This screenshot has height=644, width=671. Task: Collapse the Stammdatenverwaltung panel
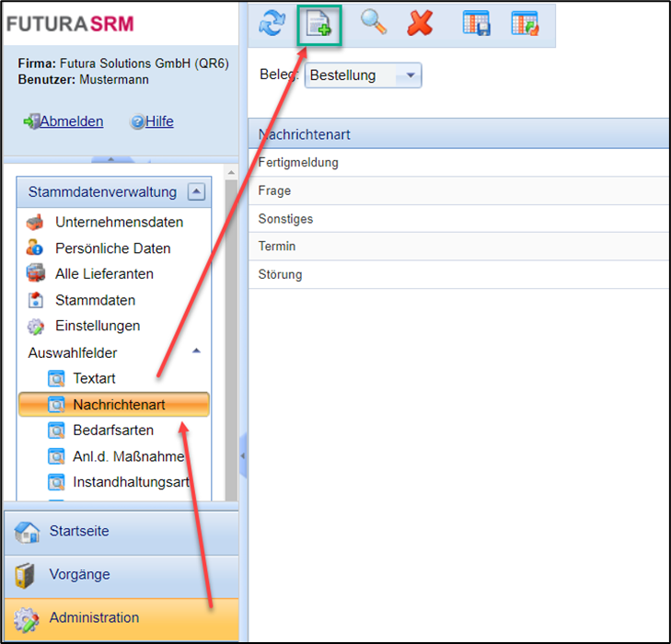195,191
